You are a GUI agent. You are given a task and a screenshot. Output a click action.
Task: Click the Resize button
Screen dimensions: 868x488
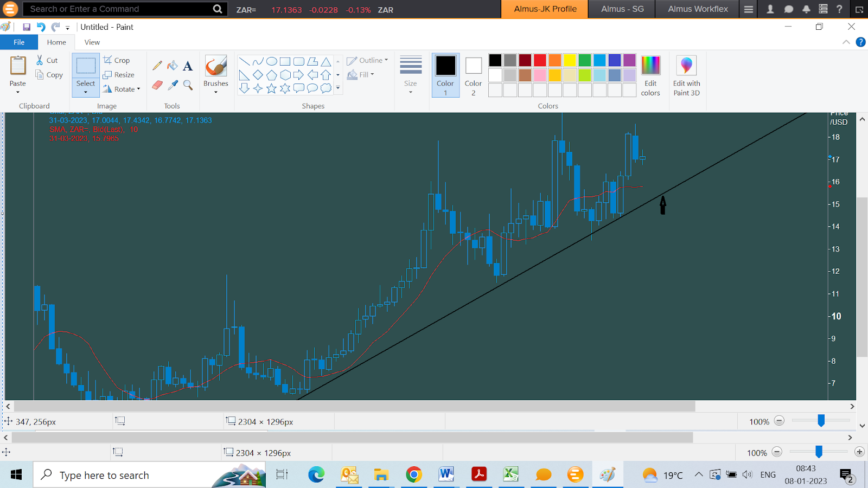(x=119, y=75)
